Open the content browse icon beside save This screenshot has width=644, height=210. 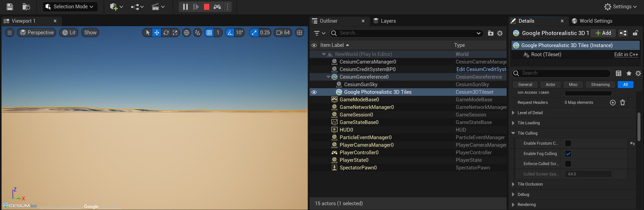(x=26, y=6)
